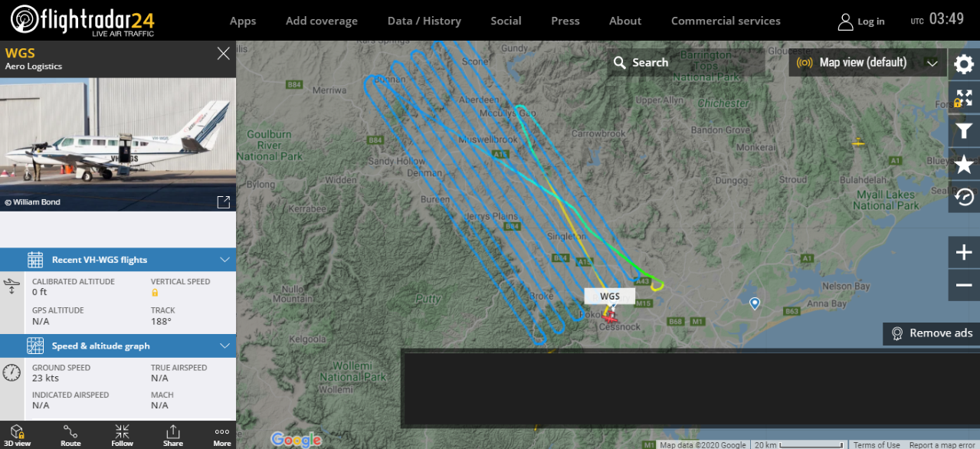Open the settings gear icon
This screenshot has height=449, width=980.
(x=964, y=64)
